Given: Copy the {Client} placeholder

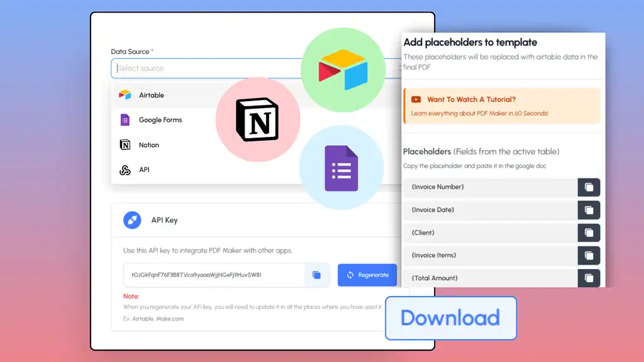Looking at the screenshot, I should 589,233.
